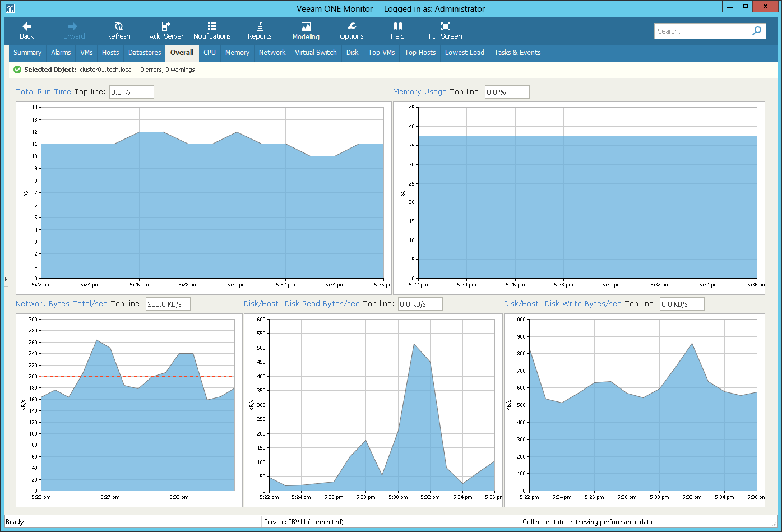This screenshot has height=532, width=782.
Task: Open the Virtual Switch tab
Action: point(316,53)
